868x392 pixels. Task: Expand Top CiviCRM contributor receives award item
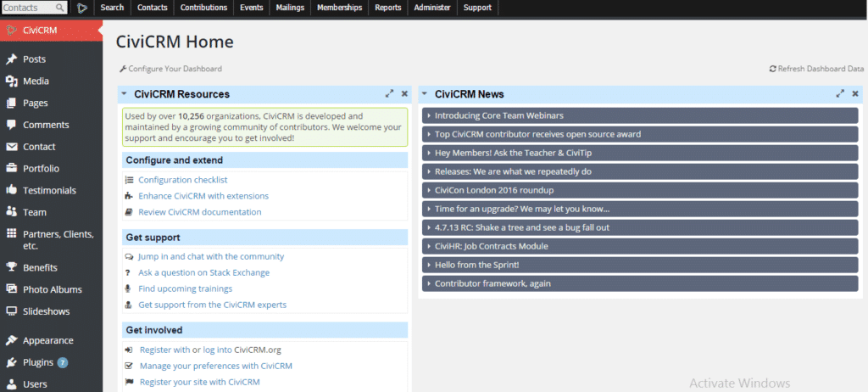pos(640,134)
